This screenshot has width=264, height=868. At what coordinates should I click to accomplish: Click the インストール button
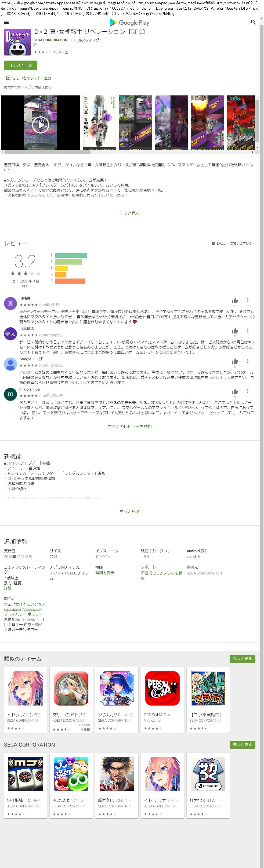point(21,65)
